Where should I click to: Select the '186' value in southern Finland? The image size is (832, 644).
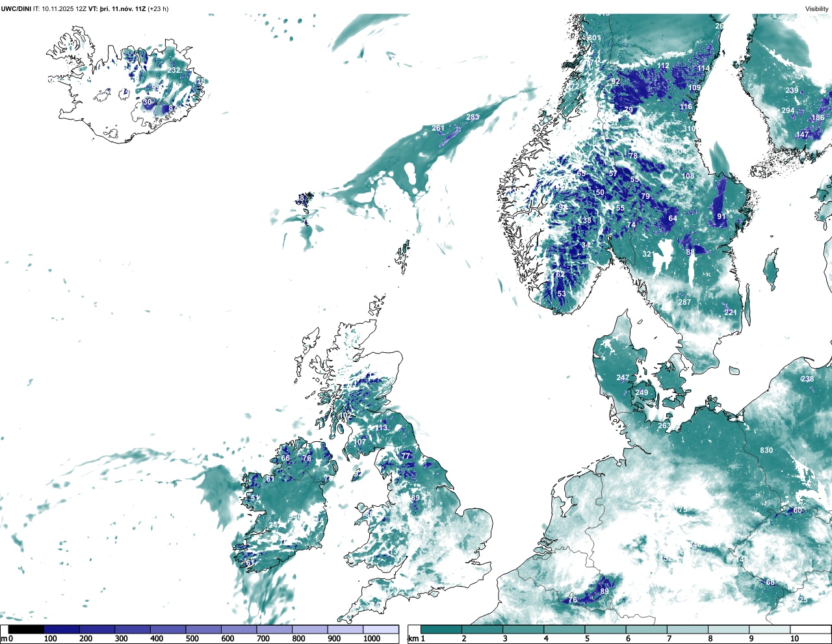(818, 118)
